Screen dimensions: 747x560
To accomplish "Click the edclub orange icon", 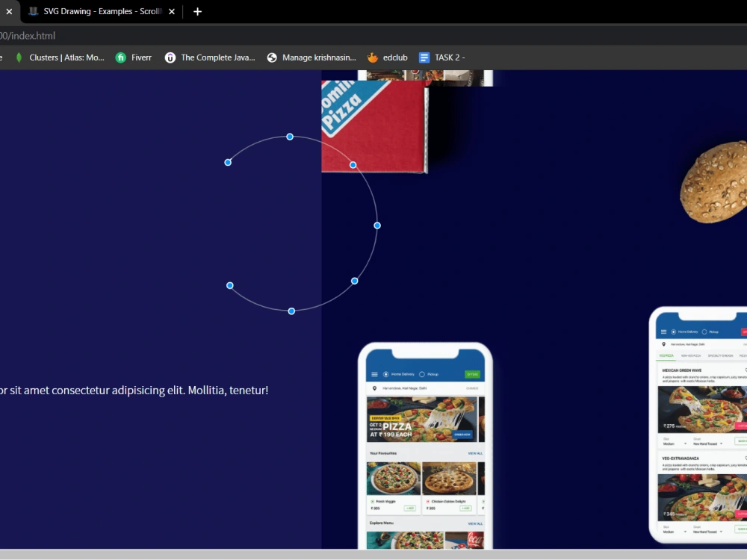I will point(373,57).
